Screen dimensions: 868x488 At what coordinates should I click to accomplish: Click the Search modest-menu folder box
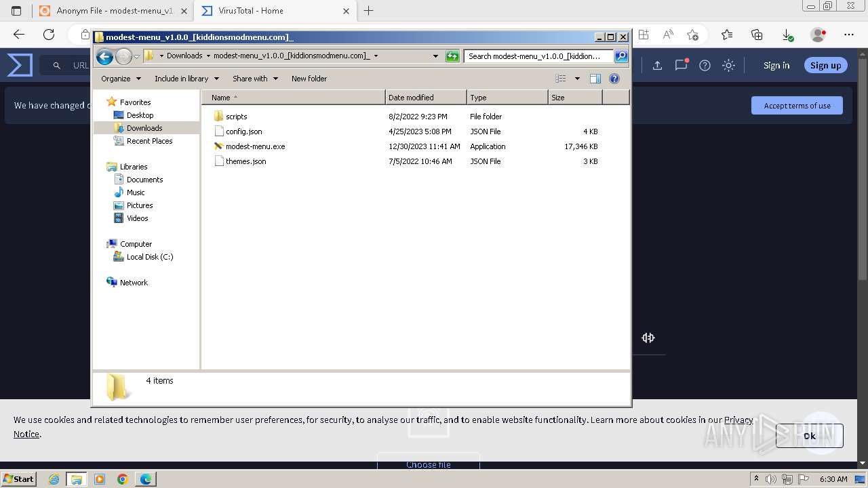click(x=539, y=56)
